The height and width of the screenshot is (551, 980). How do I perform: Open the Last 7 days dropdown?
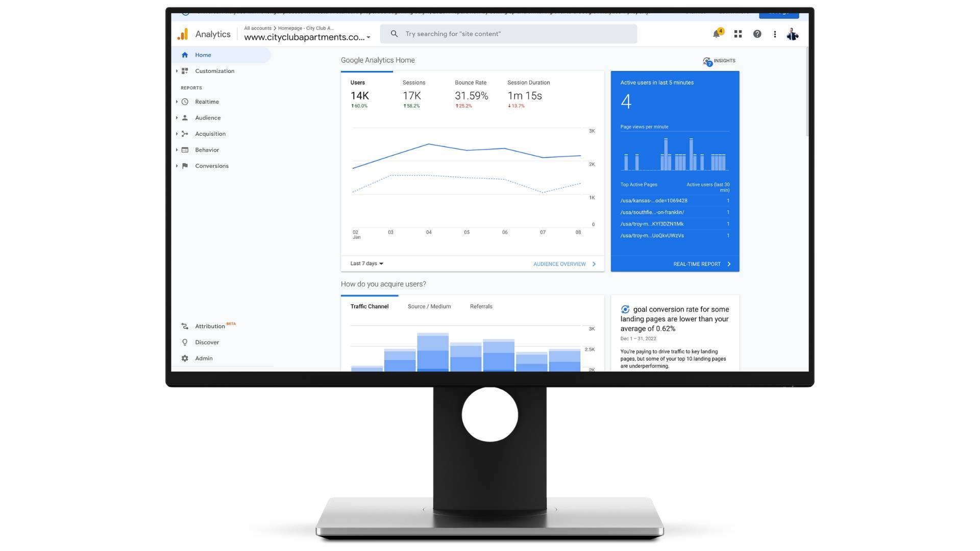366,264
